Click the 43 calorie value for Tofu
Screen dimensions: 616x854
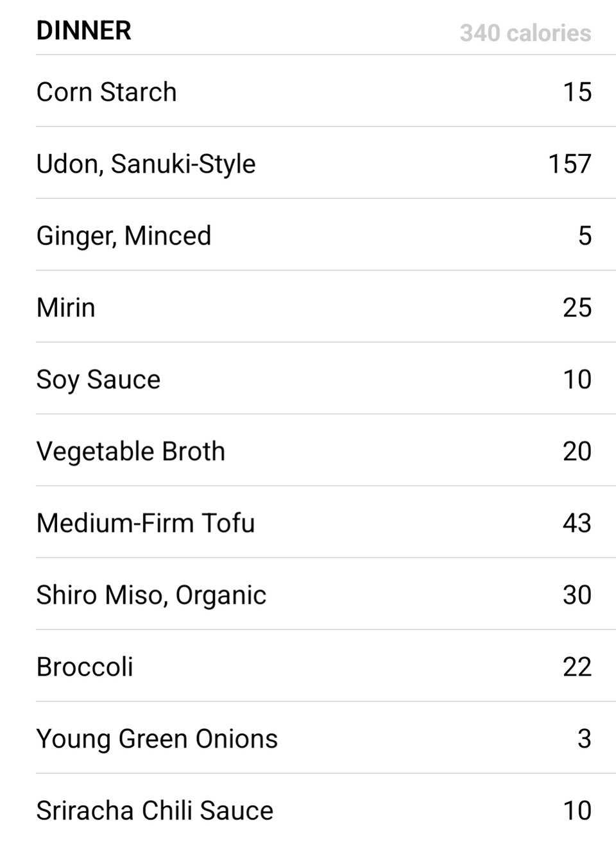click(577, 523)
